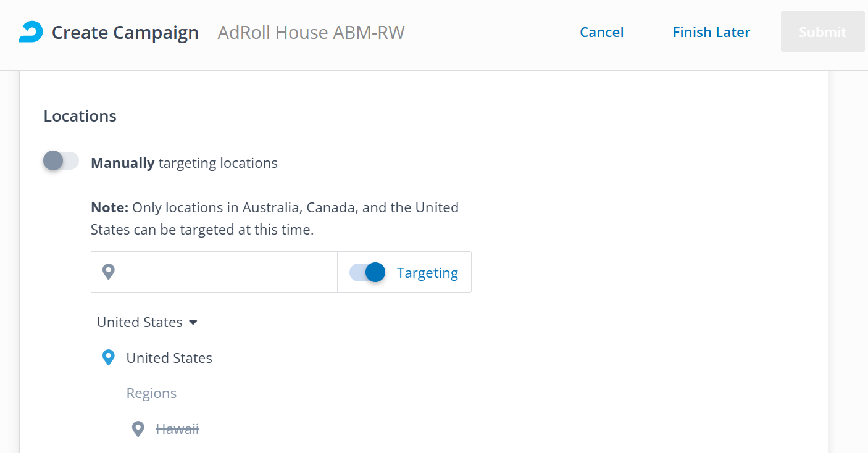Cancel the campaign creation
This screenshot has width=868, height=453.
(x=601, y=32)
